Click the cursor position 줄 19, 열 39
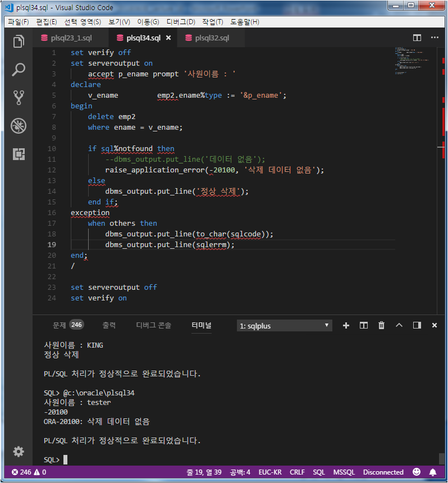The image size is (448, 483). (204, 472)
